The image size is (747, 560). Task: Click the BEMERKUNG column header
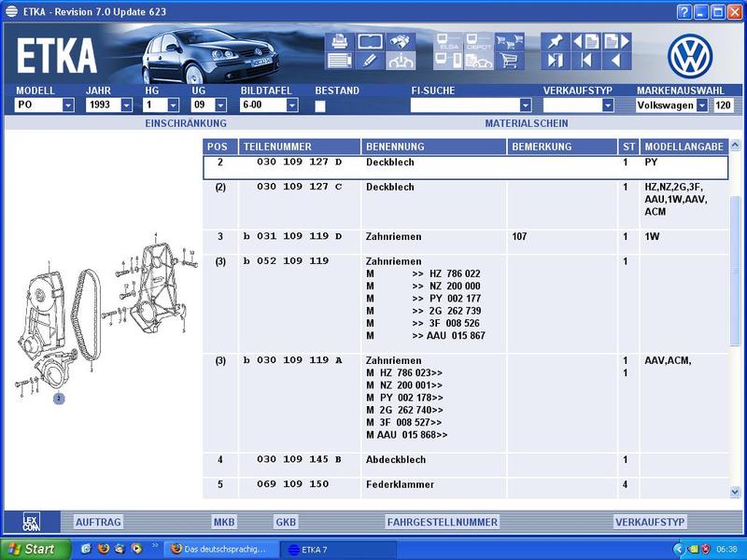[x=562, y=147]
